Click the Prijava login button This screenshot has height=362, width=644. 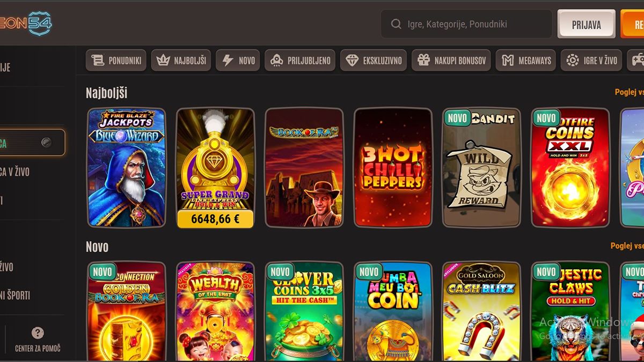[586, 24]
